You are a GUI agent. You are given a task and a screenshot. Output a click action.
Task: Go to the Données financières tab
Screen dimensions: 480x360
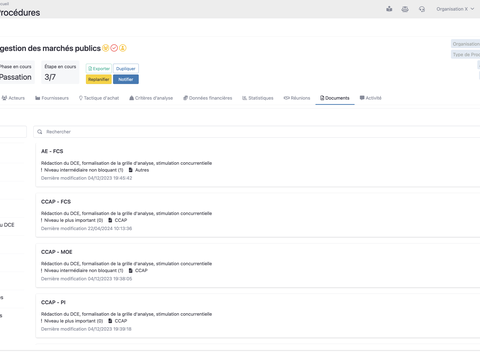tap(208, 98)
